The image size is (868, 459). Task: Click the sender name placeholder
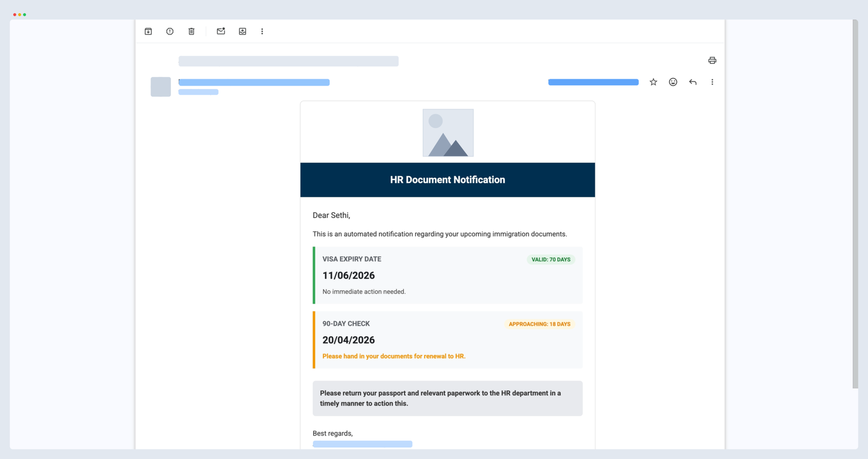(x=254, y=82)
